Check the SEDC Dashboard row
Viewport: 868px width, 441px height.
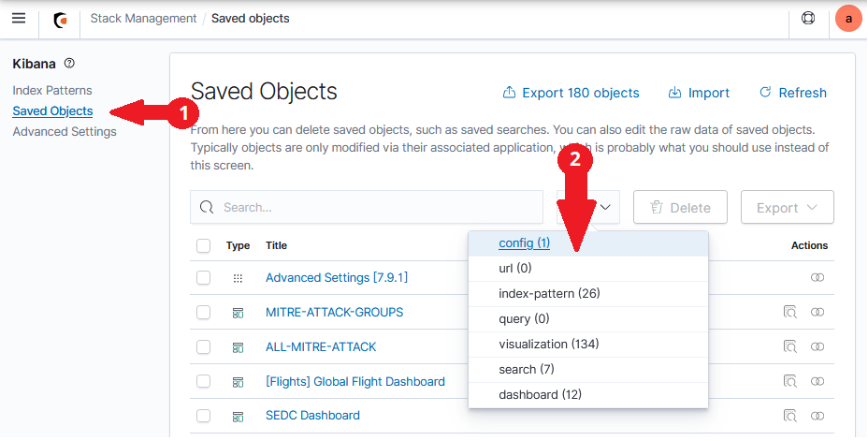coord(204,416)
